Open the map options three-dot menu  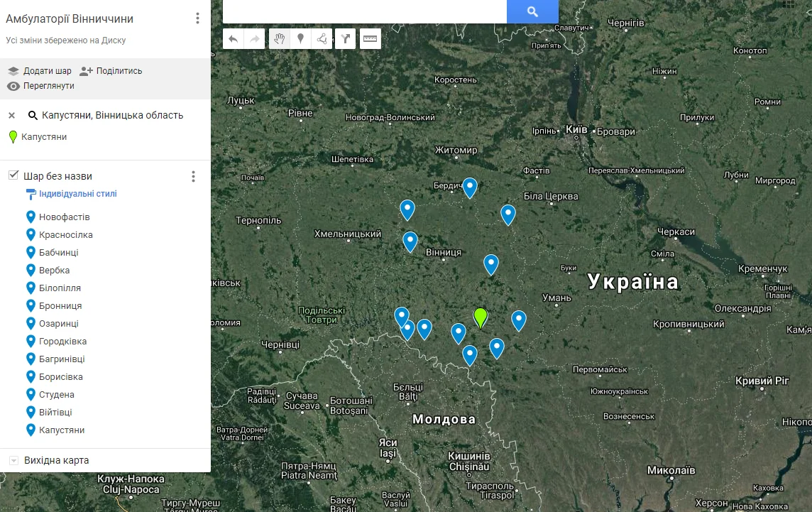(x=197, y=18)
